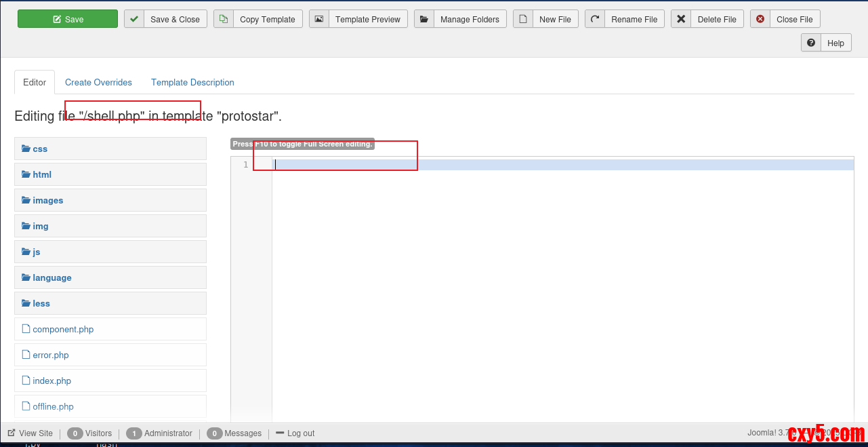
Task: Expand the img folder
Action: 110,226
